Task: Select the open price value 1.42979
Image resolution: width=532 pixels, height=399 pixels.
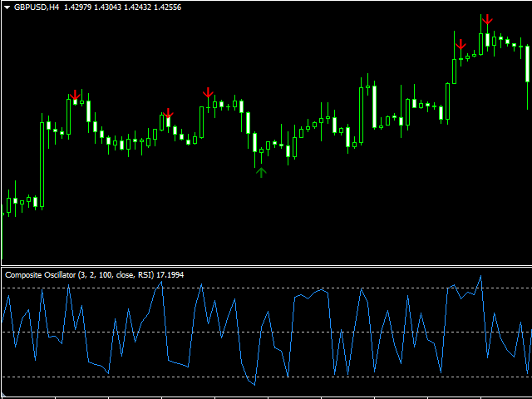Action: point(77,7)
